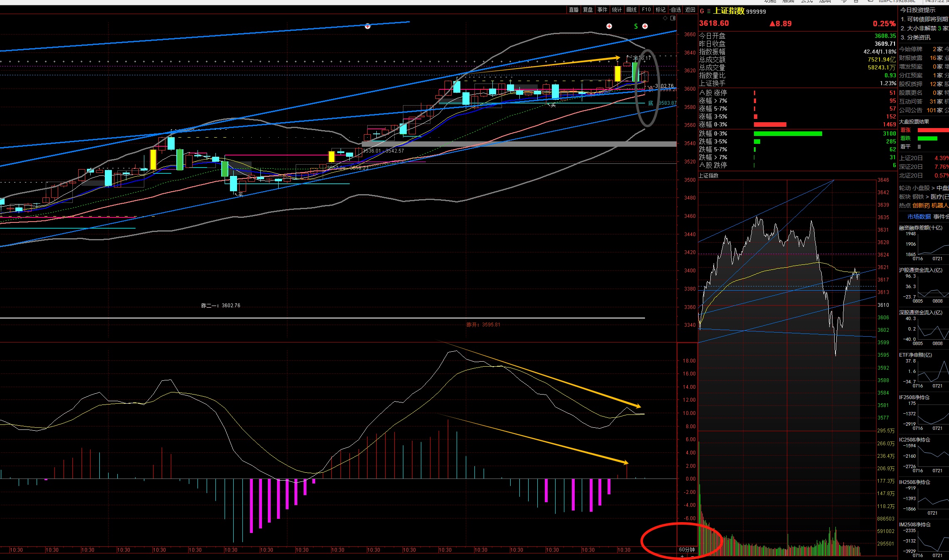
Task: Click the 小盘股 rotation link
Action: 921,188
